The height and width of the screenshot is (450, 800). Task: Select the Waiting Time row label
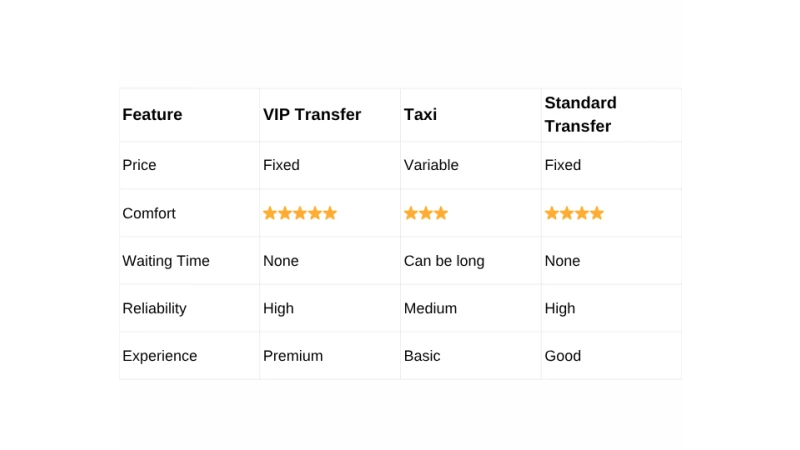166,261
